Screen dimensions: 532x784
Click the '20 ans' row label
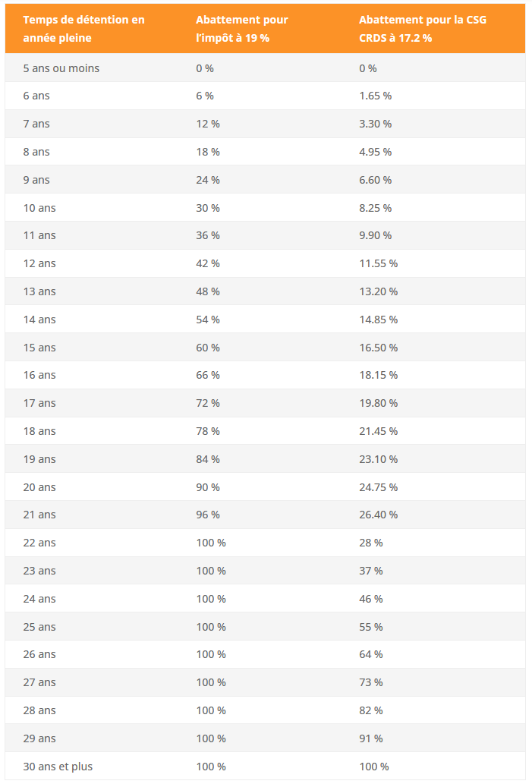click(x=39, y=487)
